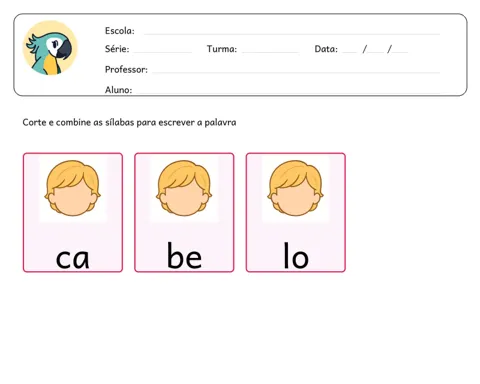Click the Data day blank
The height and width of the screenshot is (384, 480).
(x=350, y=52)
